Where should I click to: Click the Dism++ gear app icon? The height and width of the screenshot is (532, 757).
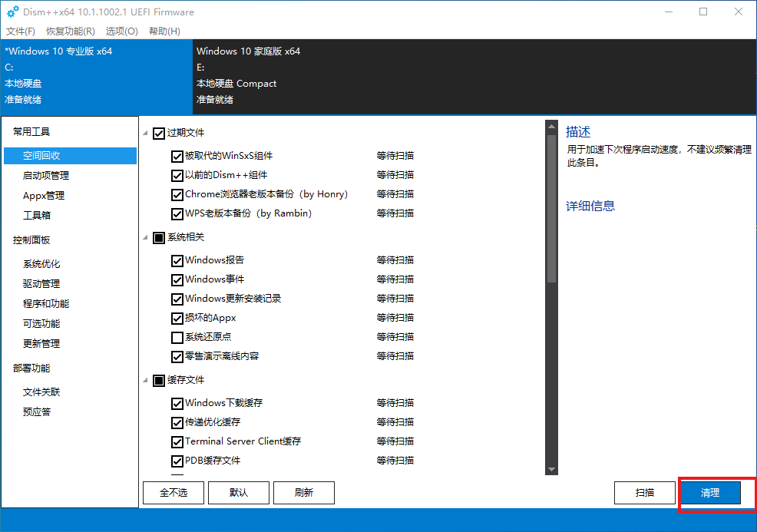click(x=13, y=12)
